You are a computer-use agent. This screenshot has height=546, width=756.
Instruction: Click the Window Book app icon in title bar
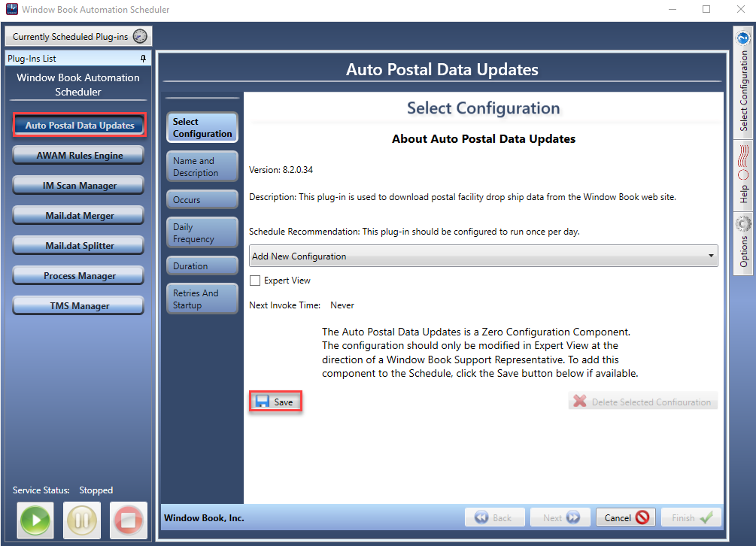click(11, 9)
